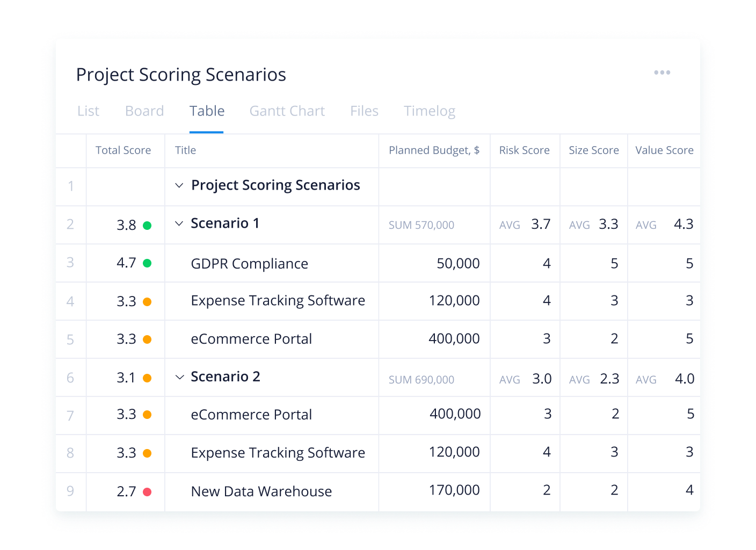
Task: Open the Timelog tab
Action: coord(429,111)
